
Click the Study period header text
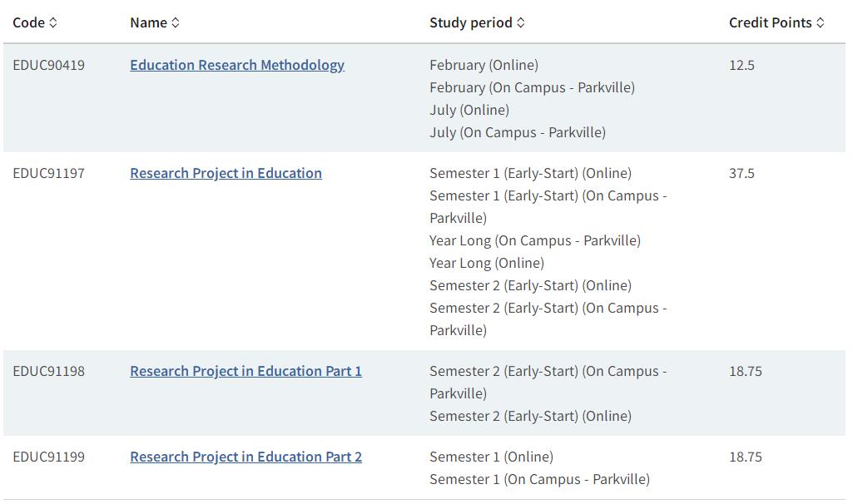click(x=471, y=22)
